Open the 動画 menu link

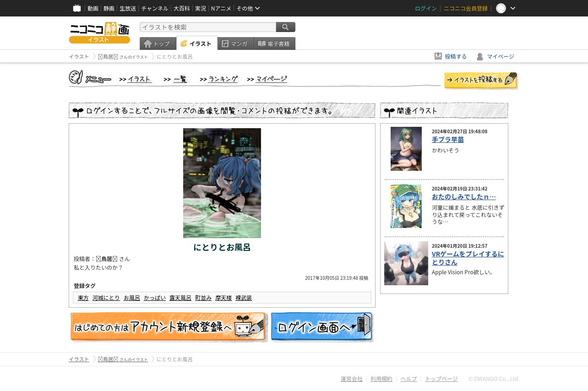(93, 8)
